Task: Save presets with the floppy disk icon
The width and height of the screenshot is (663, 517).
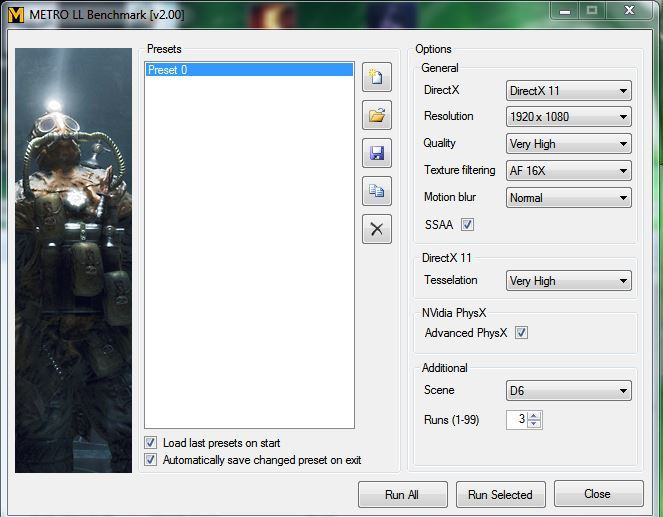Action: point(377,153)
